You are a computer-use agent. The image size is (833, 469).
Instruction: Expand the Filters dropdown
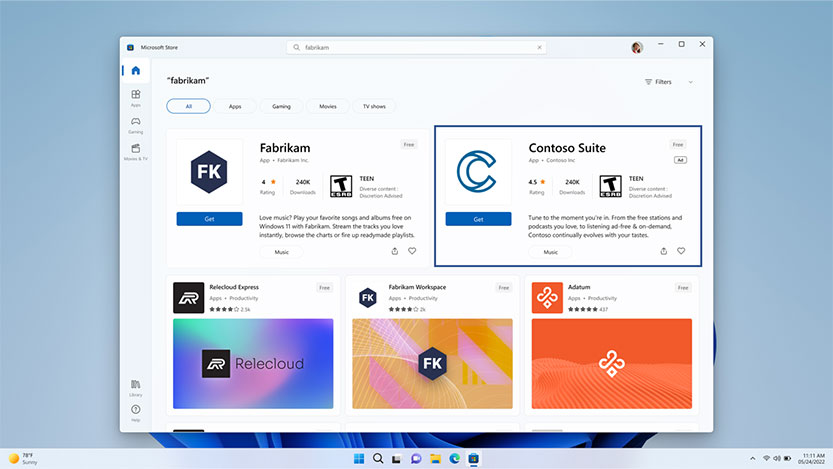click(x=668, y=82)
